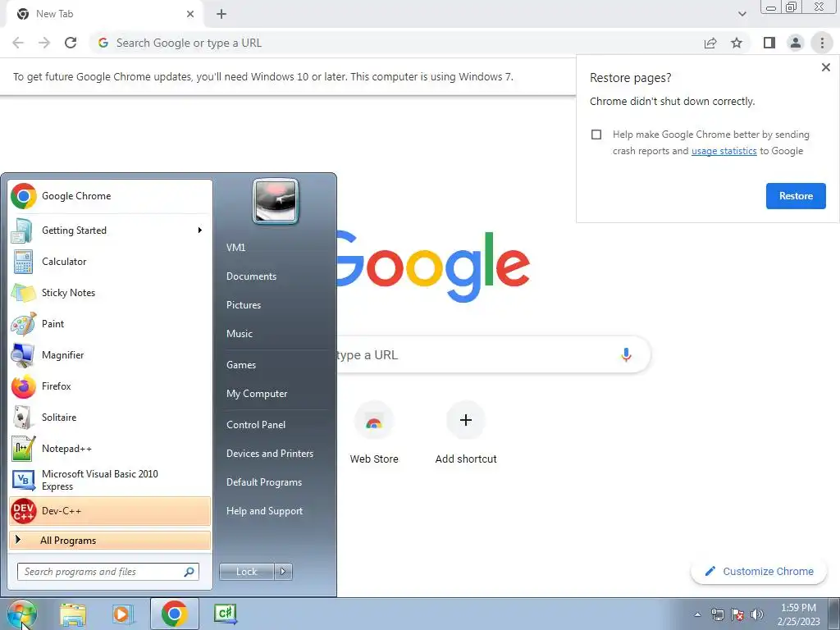Viewport: 840px width, 630px height.
Task: Click network icon in system tray
Action: 717,614
